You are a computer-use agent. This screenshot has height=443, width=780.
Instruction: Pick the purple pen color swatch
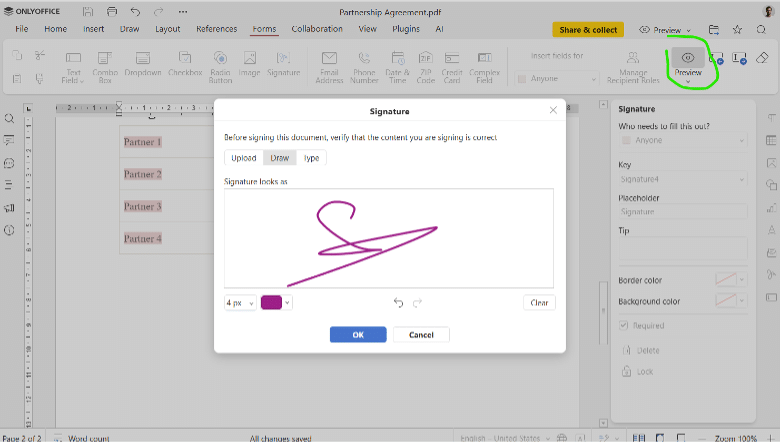pos(271,303)
